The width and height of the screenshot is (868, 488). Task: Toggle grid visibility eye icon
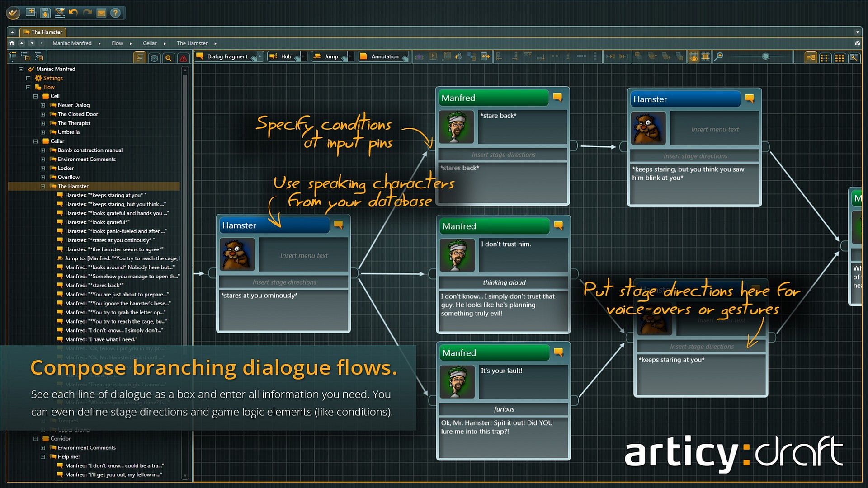pyautogui.click(x=693, y=57)
